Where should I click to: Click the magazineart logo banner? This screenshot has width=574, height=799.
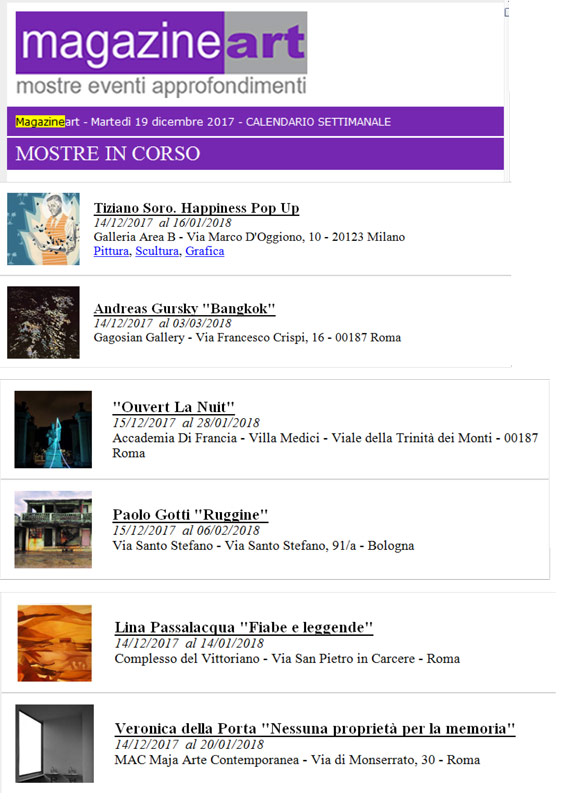click(161, 54)
